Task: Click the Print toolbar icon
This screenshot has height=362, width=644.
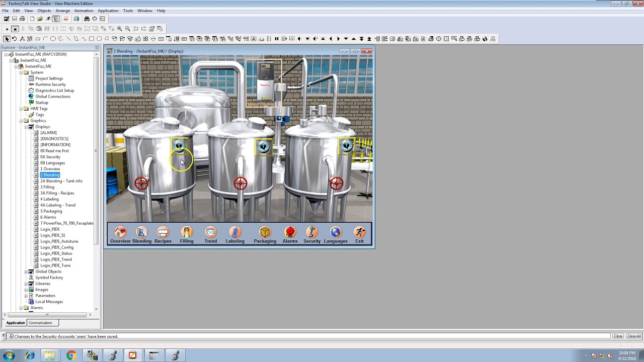Action: pyautogui.click(x=22, y=19)
